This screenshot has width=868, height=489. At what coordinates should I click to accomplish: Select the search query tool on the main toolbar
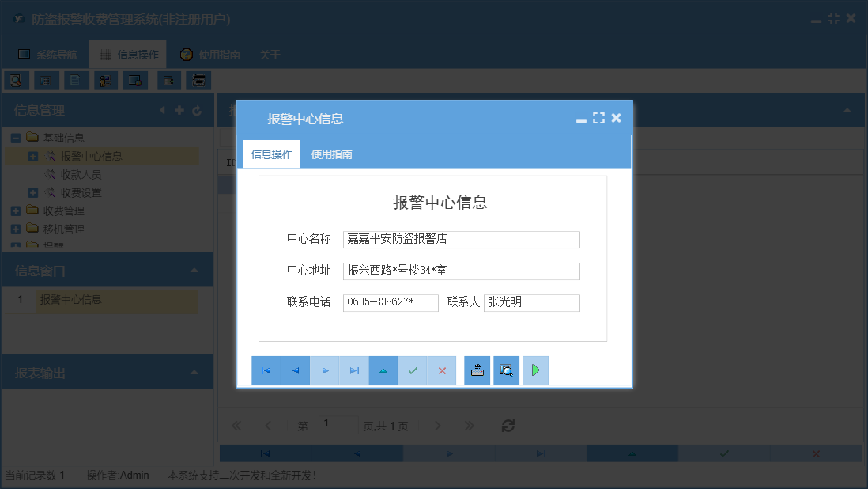(x=17, y=80)
